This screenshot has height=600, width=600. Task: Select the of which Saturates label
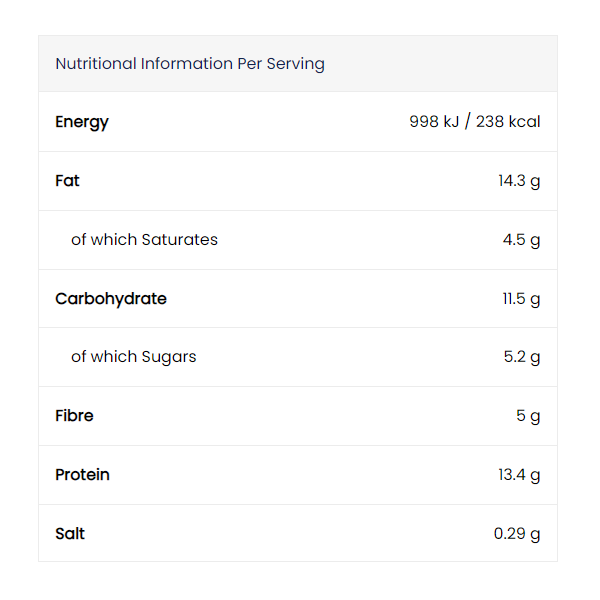tap(144, 240)
